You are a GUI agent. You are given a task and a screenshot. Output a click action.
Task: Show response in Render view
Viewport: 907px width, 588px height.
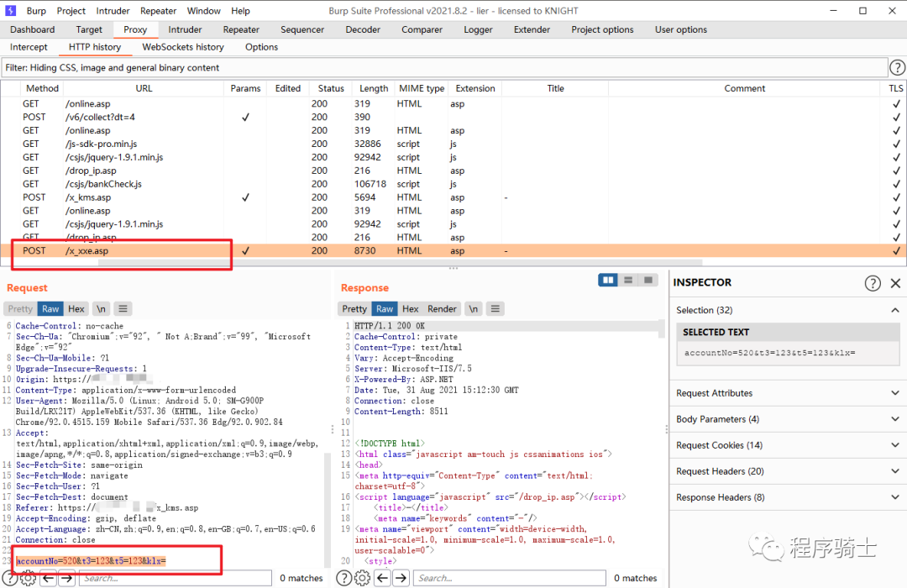442,309
